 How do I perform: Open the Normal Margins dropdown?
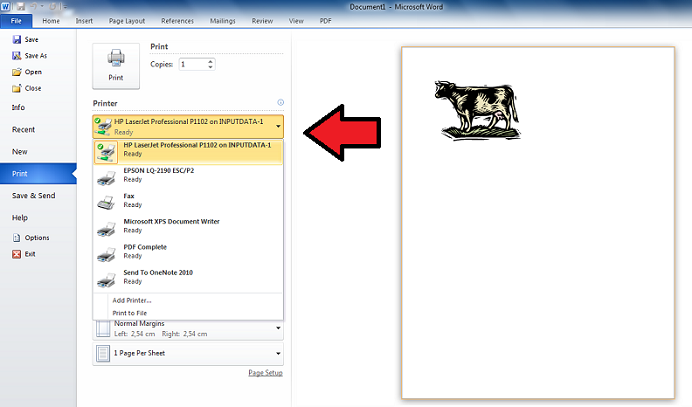coord(188,329)
